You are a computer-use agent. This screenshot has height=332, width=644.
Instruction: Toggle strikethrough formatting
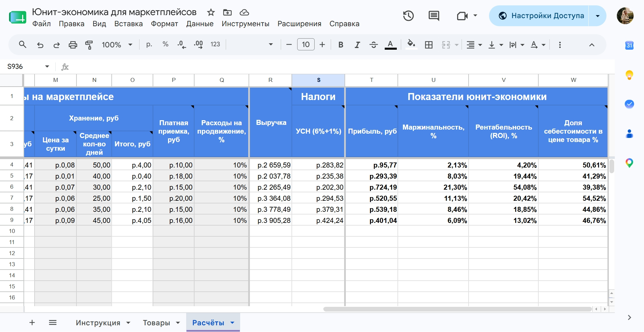point(374,45)
